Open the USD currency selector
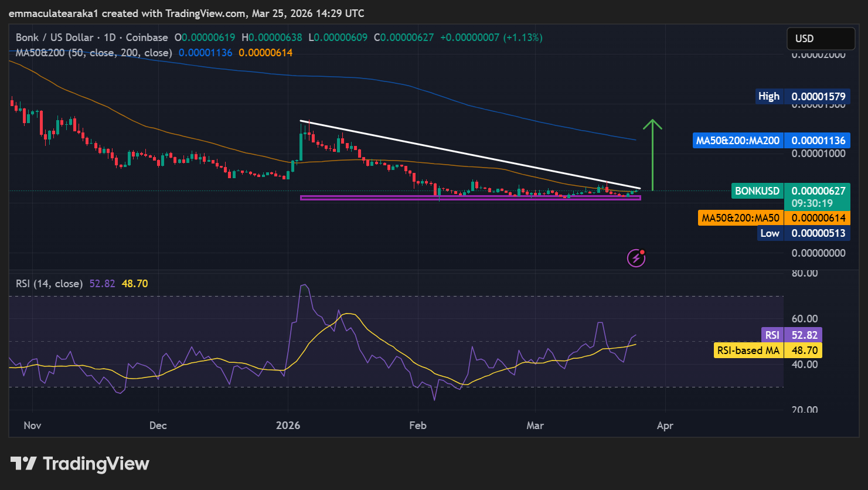This screenshot has width=868, height=490. [820, 39]
